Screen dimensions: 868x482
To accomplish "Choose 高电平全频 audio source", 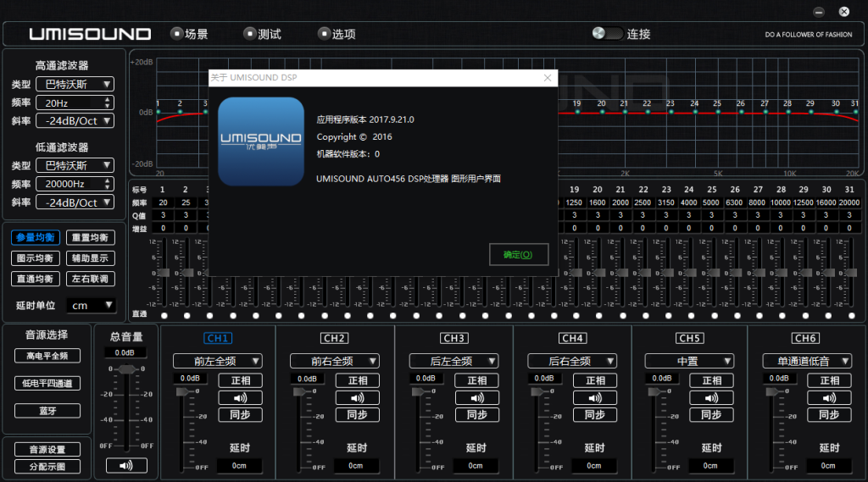I will coord(47,356).
